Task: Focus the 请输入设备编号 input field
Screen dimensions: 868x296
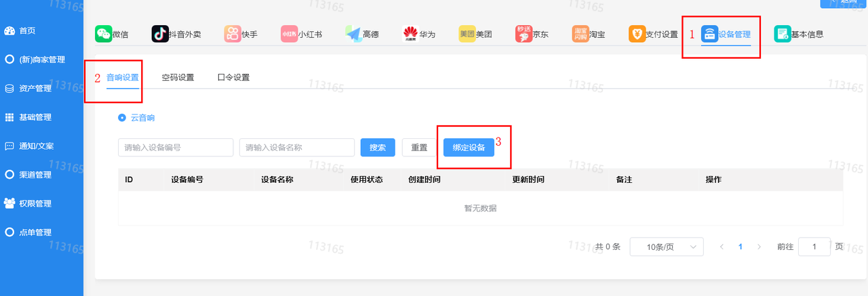Action: [176, 148]
